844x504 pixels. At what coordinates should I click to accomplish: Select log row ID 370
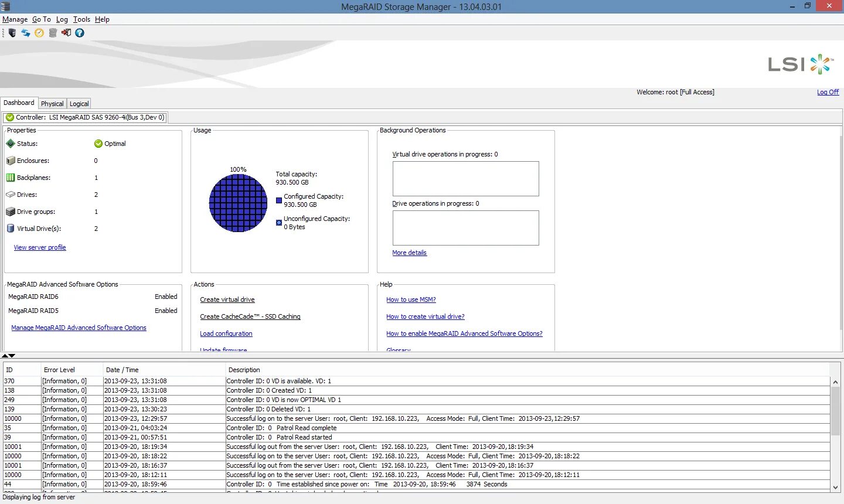coord(417,381)
